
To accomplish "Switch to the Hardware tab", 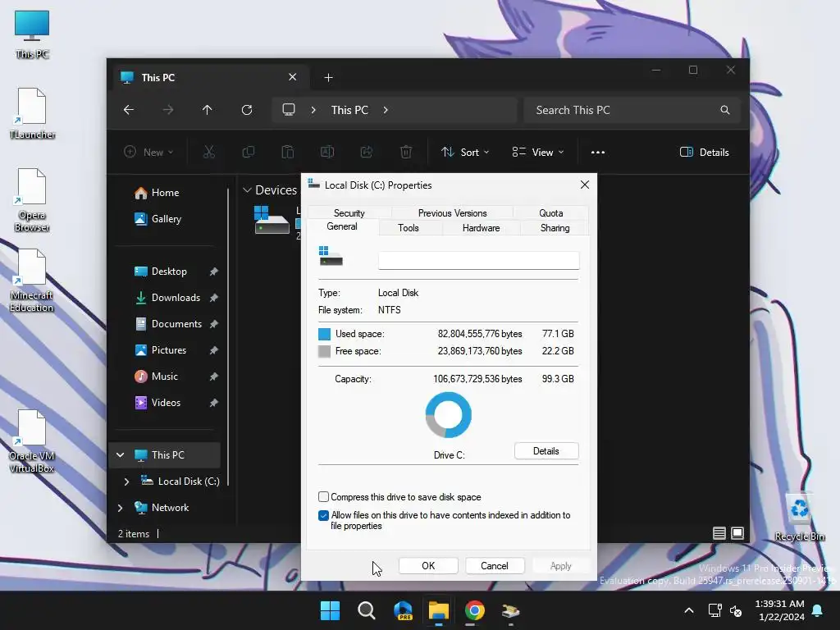I will point(481,228).
